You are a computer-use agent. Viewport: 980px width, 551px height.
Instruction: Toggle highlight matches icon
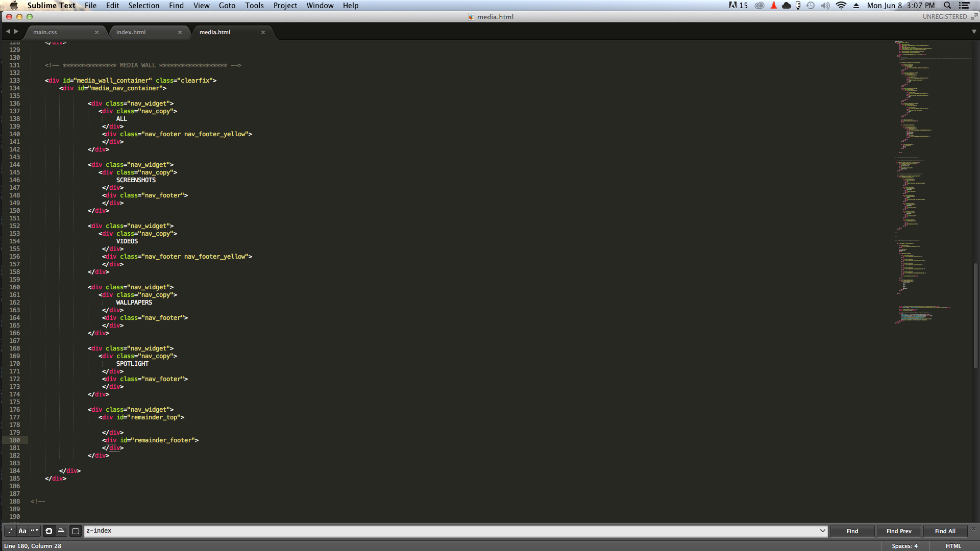click(x=76, y=531)
